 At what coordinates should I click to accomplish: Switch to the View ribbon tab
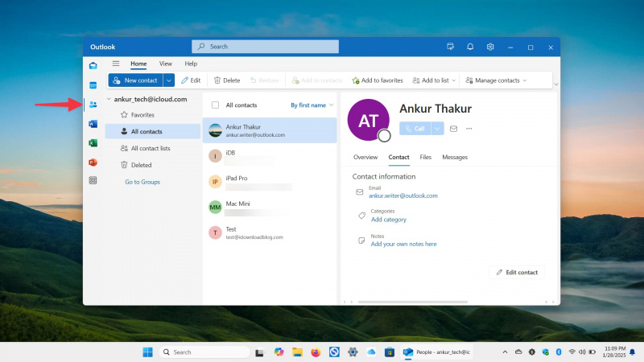(166, 64)
